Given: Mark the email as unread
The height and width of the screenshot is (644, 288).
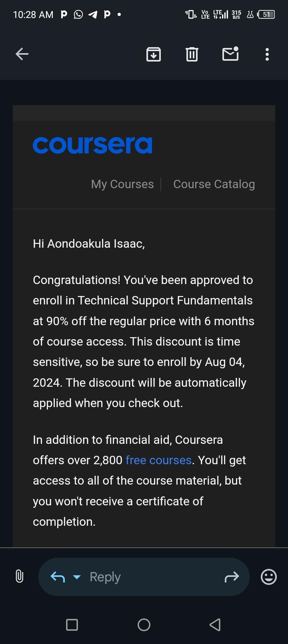Looking at the screenshot, I should point(230,54).
